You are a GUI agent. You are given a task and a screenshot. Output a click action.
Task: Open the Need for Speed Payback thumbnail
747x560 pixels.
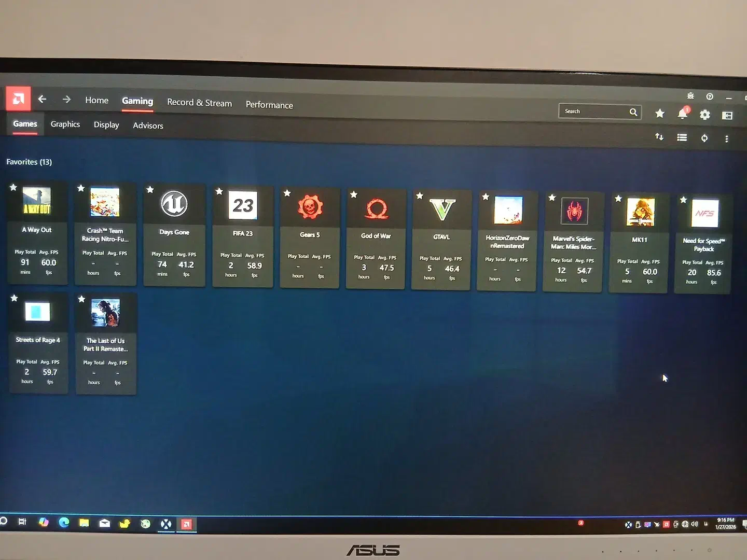point(704,213)
